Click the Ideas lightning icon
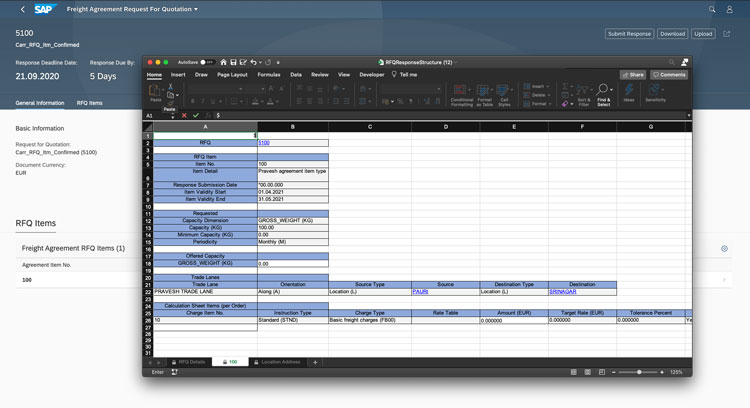 click(x=629, y=94)
